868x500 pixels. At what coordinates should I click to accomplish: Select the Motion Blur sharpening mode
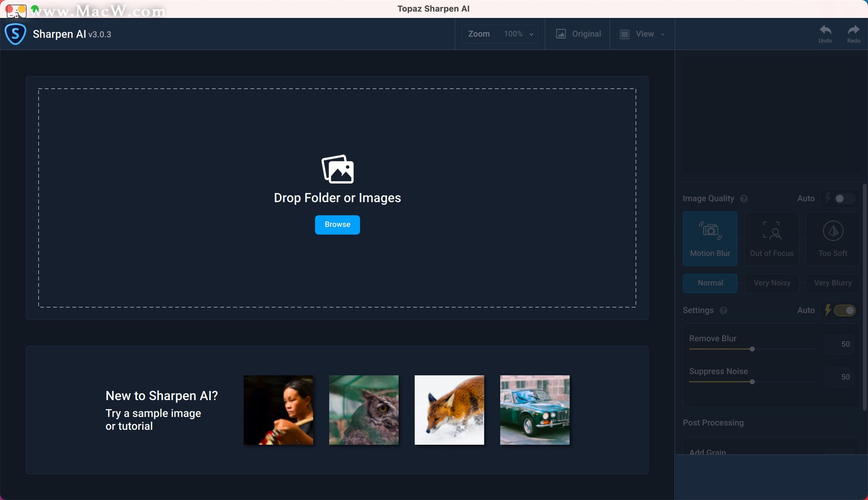[710, 237]
